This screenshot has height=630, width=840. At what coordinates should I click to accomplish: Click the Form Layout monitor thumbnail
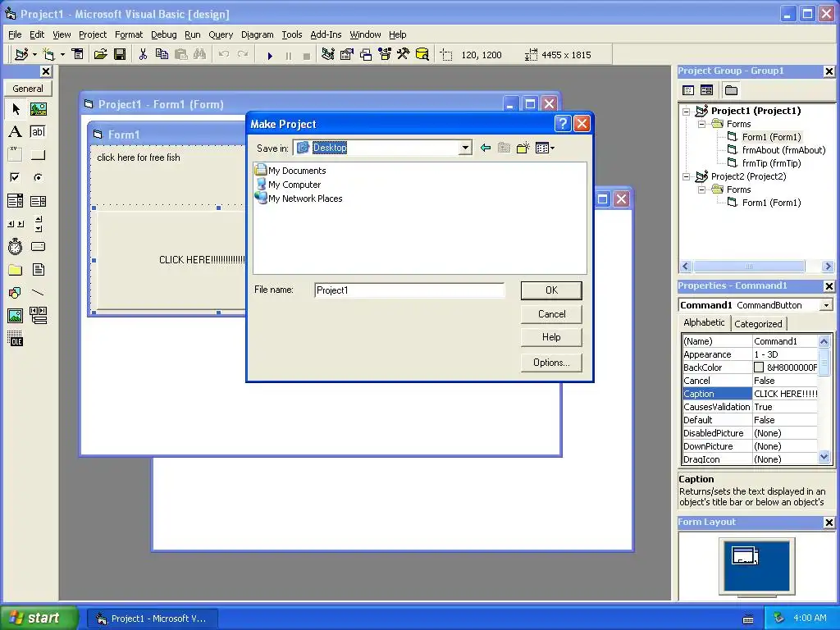click(756, 565)
